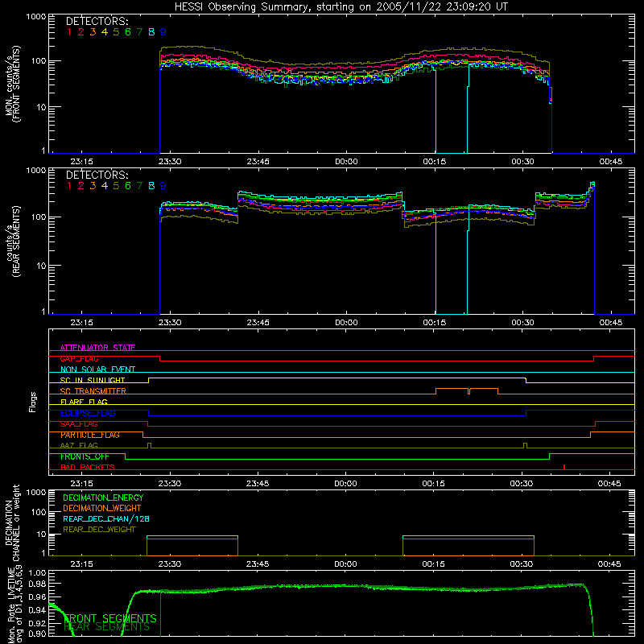Click the DECIMATION_WEIGHT legend label

(x=102, y=509)
